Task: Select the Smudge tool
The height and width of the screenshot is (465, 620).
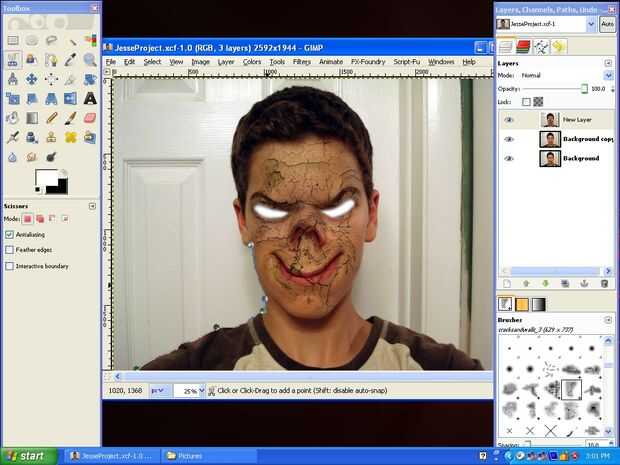Action: [x=32, y=157]
